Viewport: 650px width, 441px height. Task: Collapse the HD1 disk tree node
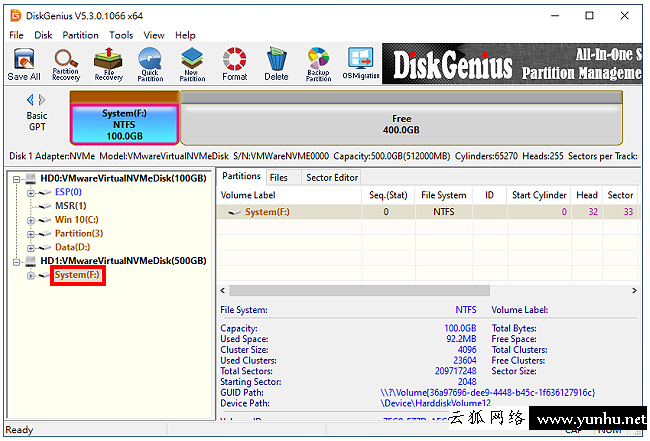[17, 262]
